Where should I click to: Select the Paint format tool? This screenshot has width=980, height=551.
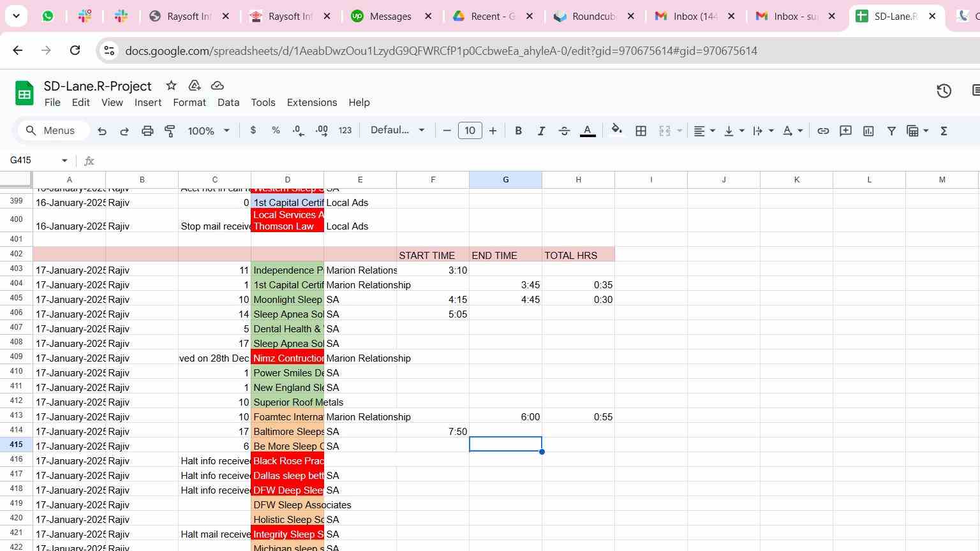tap(170, 131)
